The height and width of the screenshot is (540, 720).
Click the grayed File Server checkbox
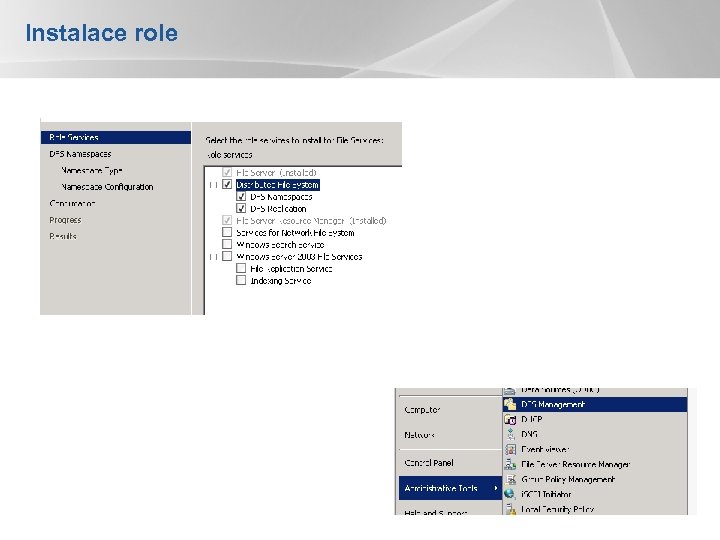(x=227, y=173)
